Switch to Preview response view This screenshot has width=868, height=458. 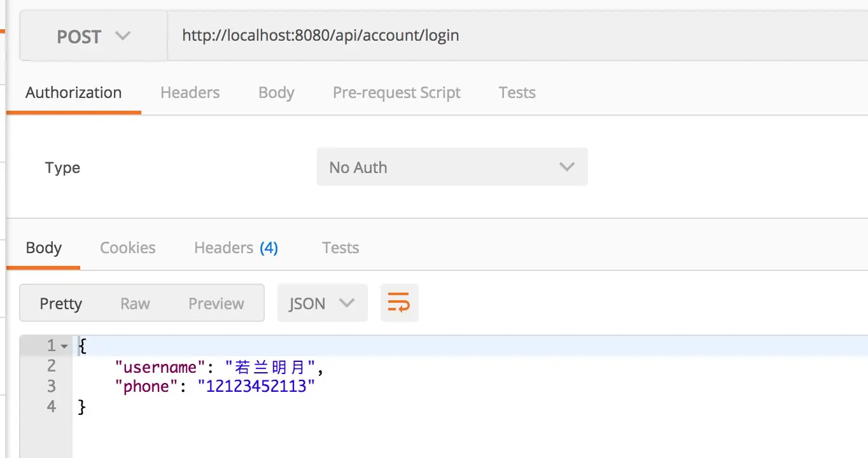(216, 303)
